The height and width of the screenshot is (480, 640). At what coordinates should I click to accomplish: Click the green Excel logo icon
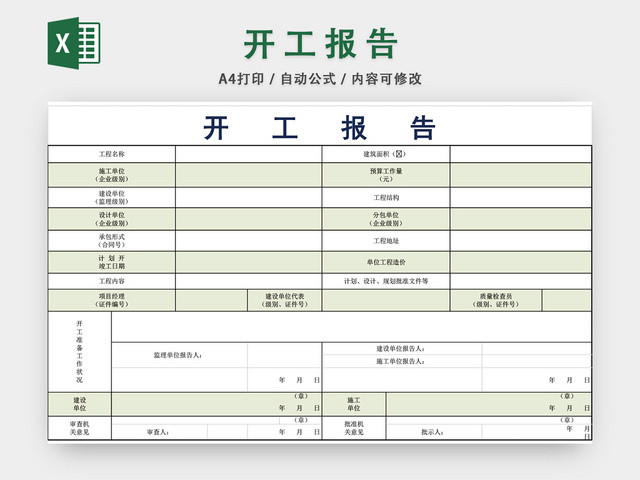point(74,43)
